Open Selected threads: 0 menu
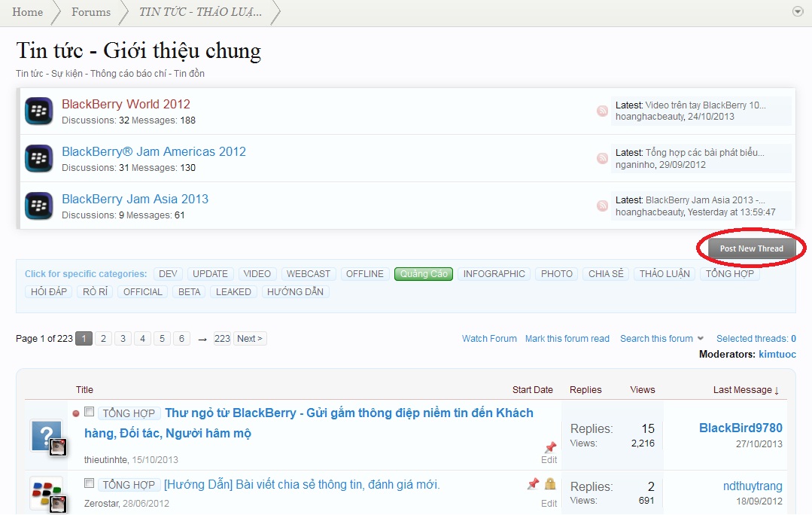The height and width of the screenshot is (515, 812). point(756,338)
